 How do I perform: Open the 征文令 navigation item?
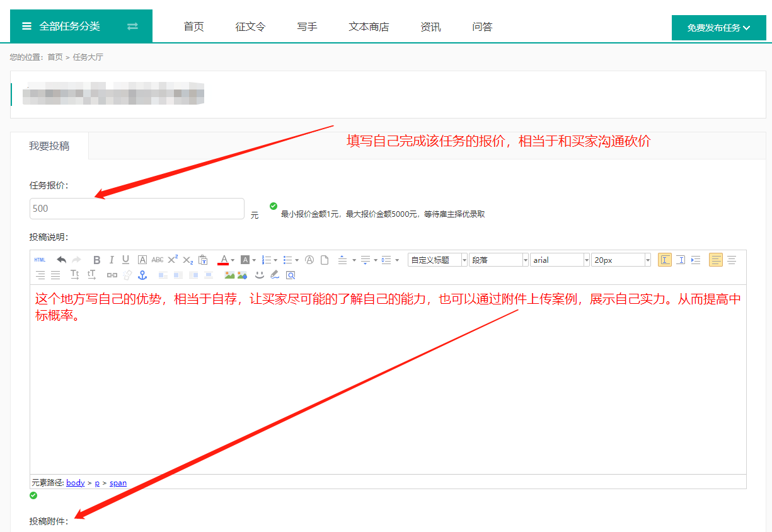[250, 26]
